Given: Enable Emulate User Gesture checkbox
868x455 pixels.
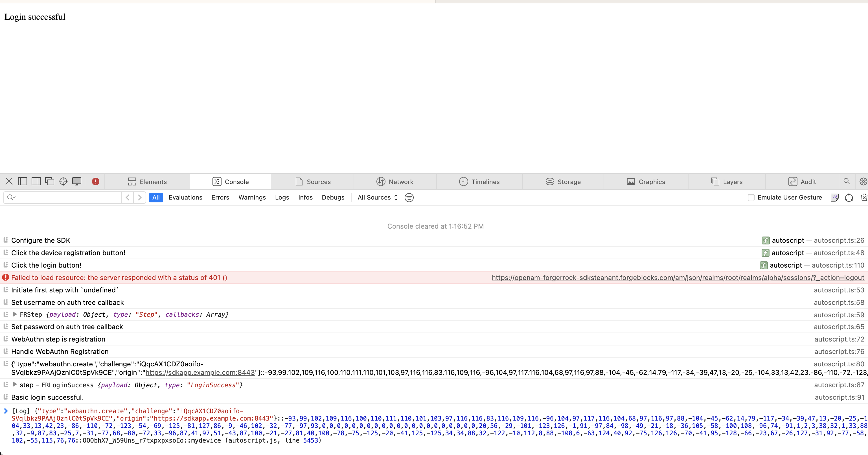Looking at the screenshot, I should coord(751,198).
